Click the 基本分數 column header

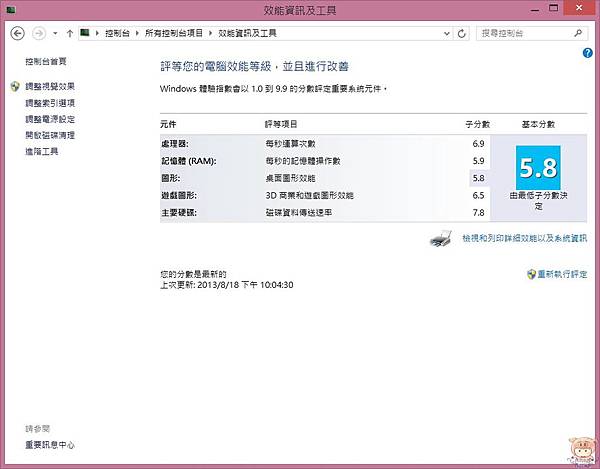538,124
